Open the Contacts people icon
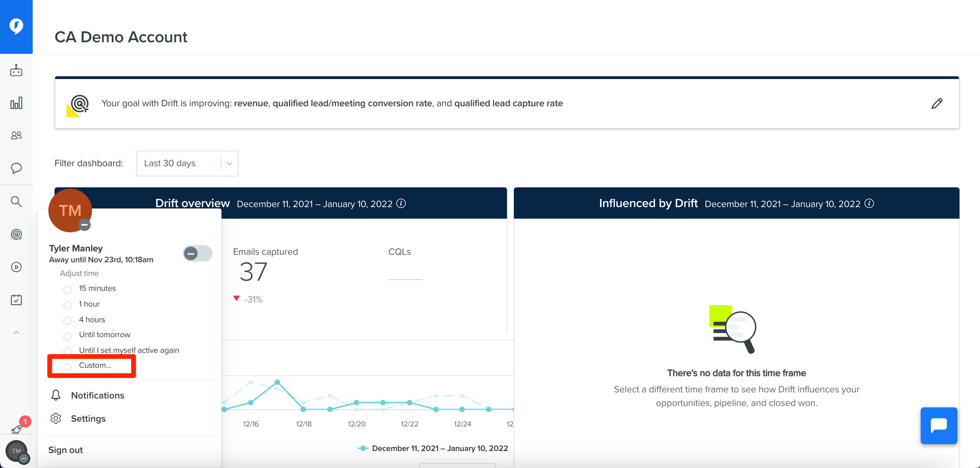The width and height of the screenshot is (980, 468). pyautogui.click(x=16, y=135)
